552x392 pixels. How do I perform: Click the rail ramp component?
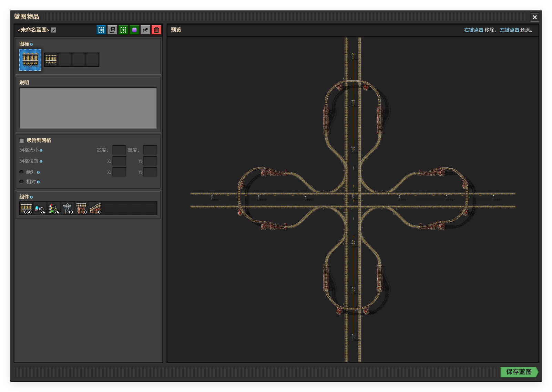click(x=95, y=209)
